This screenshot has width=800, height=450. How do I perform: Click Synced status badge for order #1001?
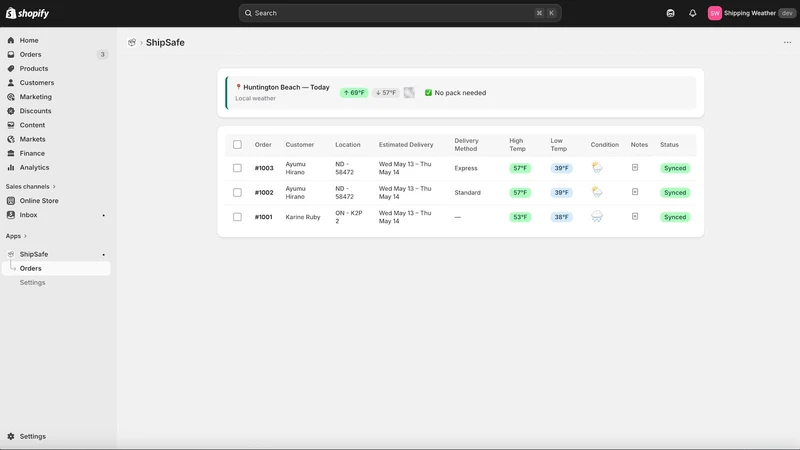674,217
